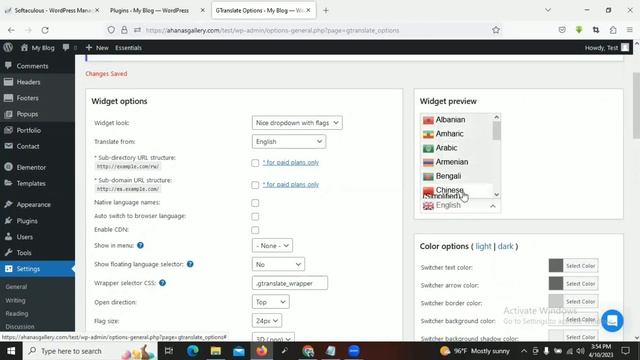Enable Sub-domain URL structure checkbox
This screenshot has width=640, height=360.
pos(255,185)
